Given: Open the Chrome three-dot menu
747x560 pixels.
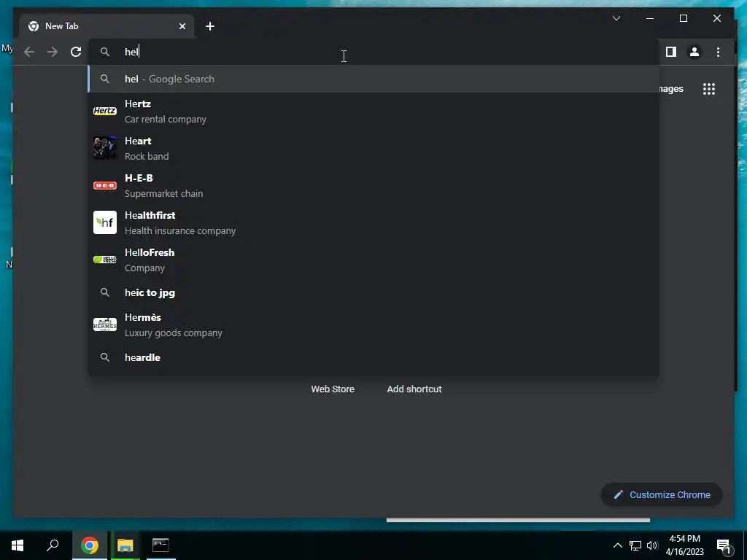Looking at the screenshot, I should pyautogui.click(x=718, y=52).
